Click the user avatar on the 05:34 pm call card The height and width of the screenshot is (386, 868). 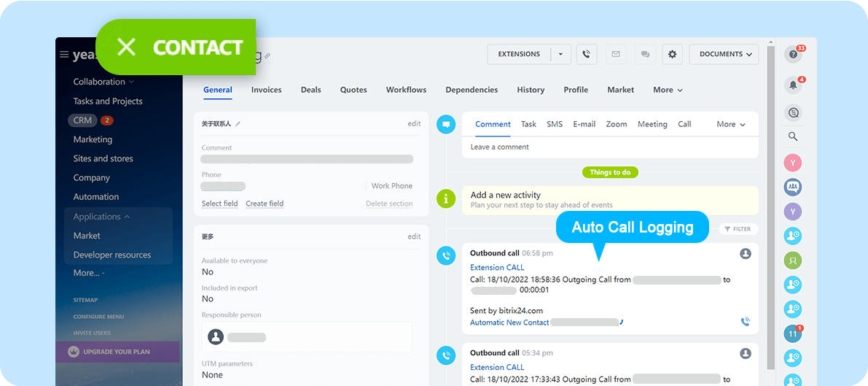point(745,353)
